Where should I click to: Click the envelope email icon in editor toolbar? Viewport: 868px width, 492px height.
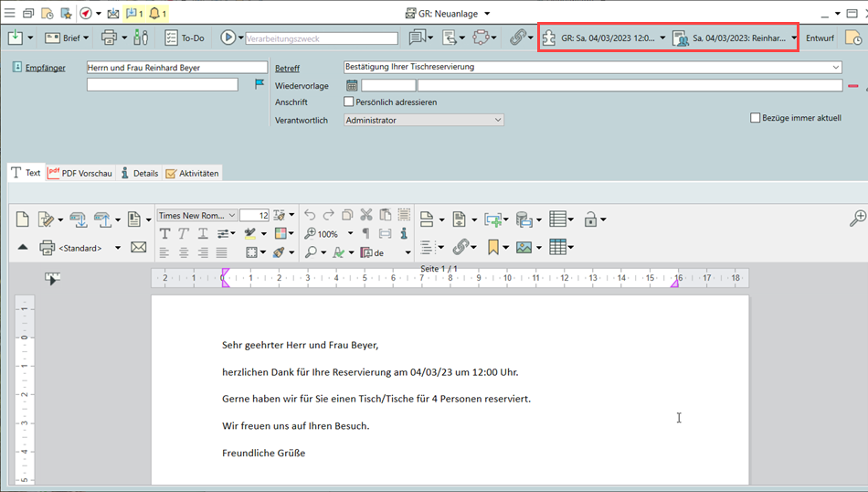[139, 248]
